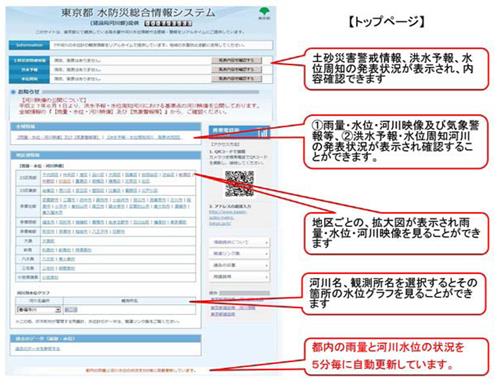This screenshot has height=385, width=497.
Task: Confirm announcement details for 土砂災害警戒情報 row
Action: [x=237, y=60]
